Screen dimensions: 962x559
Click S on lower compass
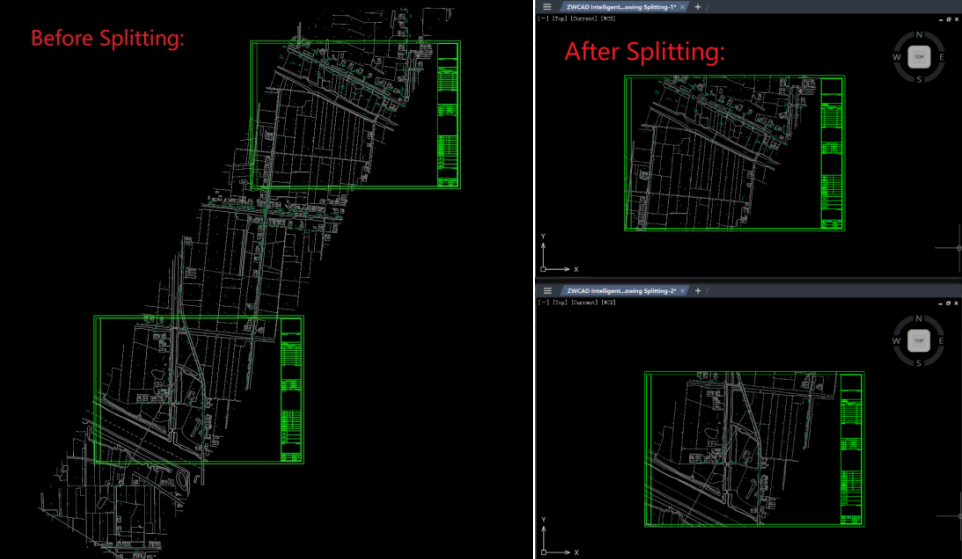pos(919,364)
